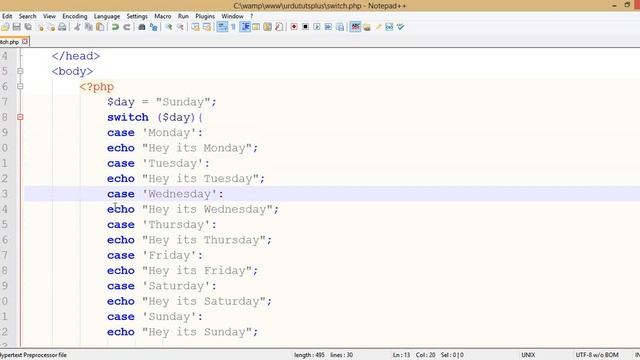Click the case 'Sunday': line

(x=155, y=317)
